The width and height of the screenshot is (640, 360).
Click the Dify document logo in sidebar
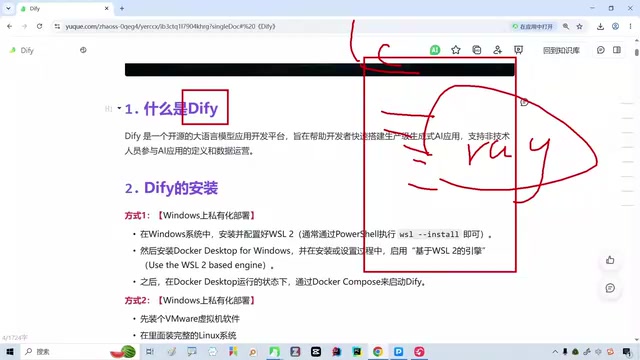point(13,50)
